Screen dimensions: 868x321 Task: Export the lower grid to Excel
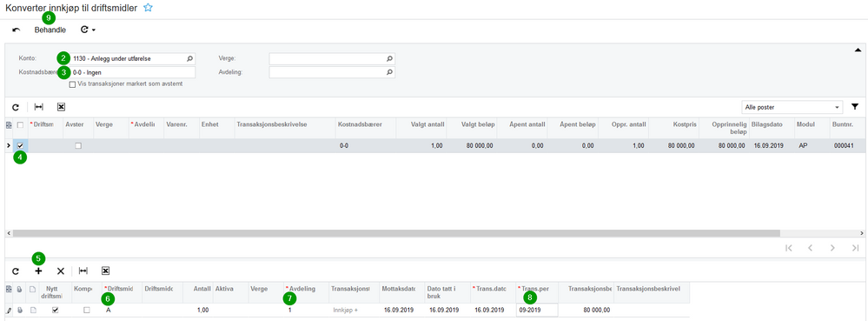pyautogui.click(x=105, y=271)
